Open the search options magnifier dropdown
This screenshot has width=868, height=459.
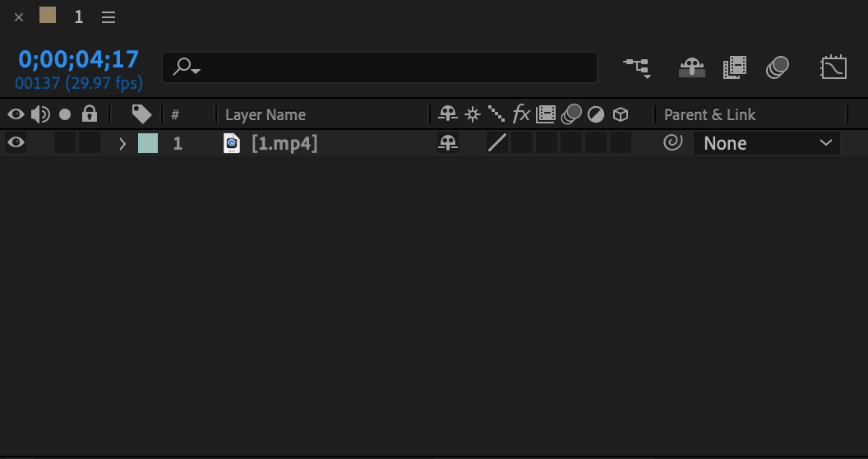(x=187, y=67)
